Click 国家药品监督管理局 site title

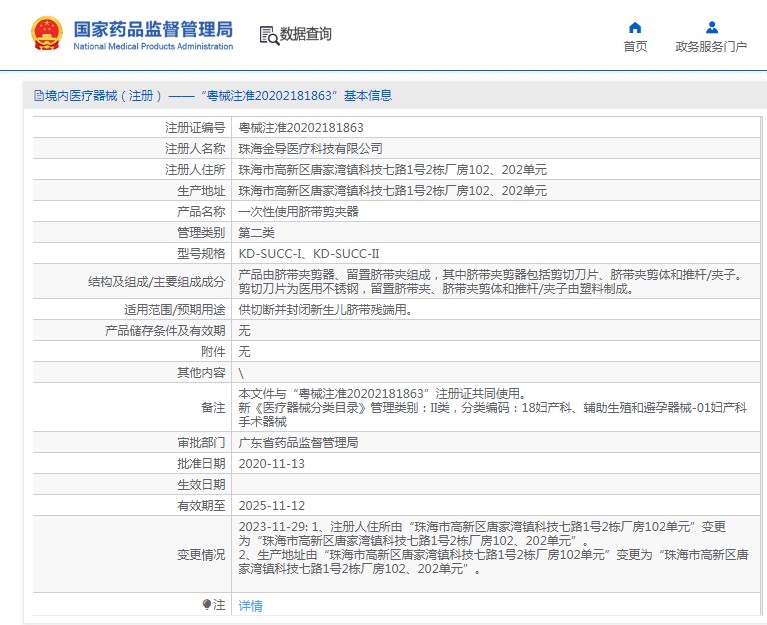[x=153, y=29]
